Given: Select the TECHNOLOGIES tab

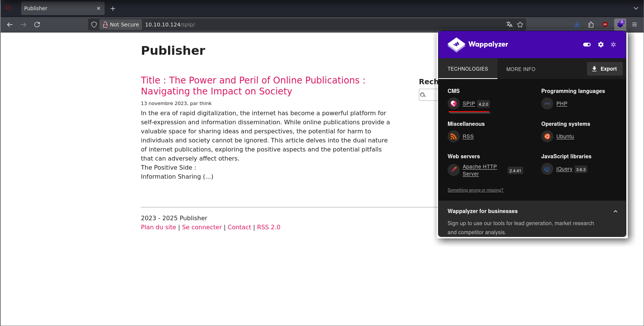Looking at the screenshot, I should (x=468, y=69).
